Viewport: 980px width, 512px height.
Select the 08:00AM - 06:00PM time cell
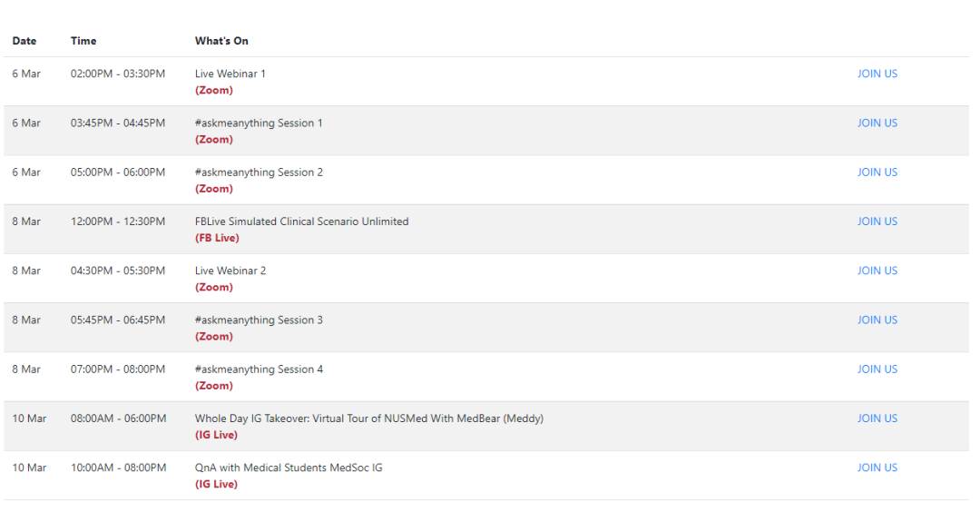tap(118, 418)
